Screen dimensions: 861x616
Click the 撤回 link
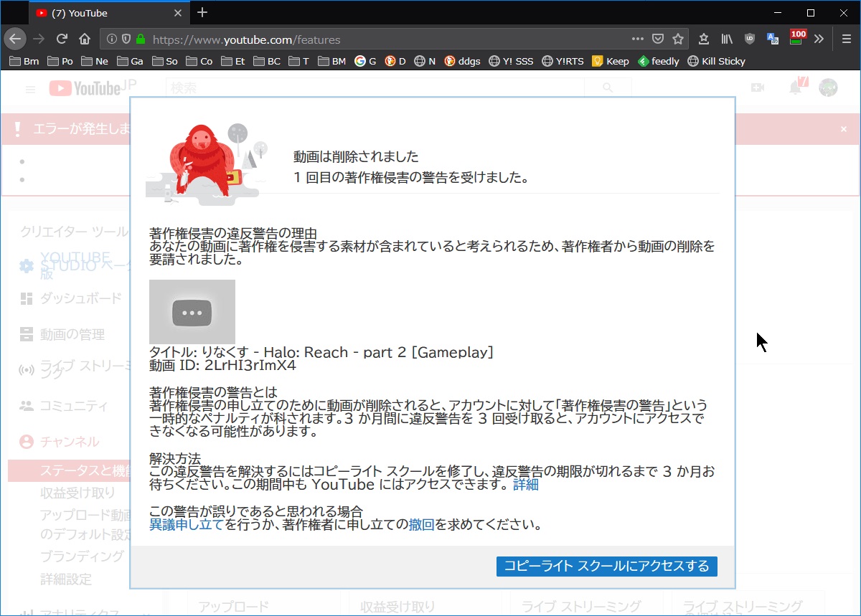click(421, 525)
